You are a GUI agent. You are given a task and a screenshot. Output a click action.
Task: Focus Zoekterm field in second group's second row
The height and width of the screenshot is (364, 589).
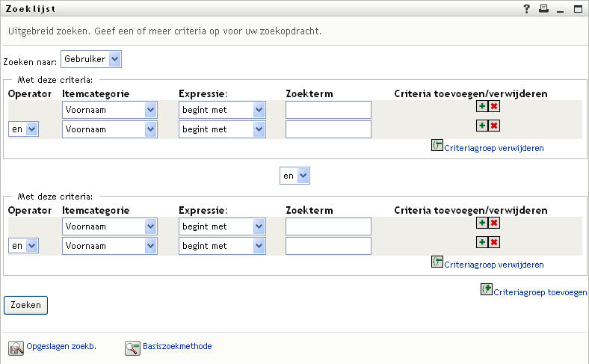(328, 246)
